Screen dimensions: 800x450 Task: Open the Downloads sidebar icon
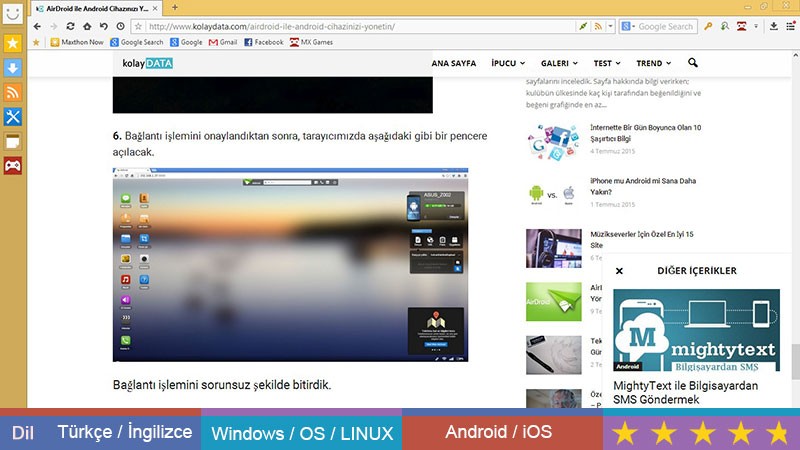(12, 68)
